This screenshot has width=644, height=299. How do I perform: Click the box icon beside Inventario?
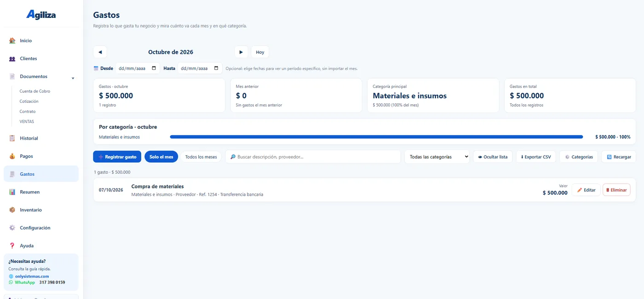pyautogui.click(x=12, y=210)
